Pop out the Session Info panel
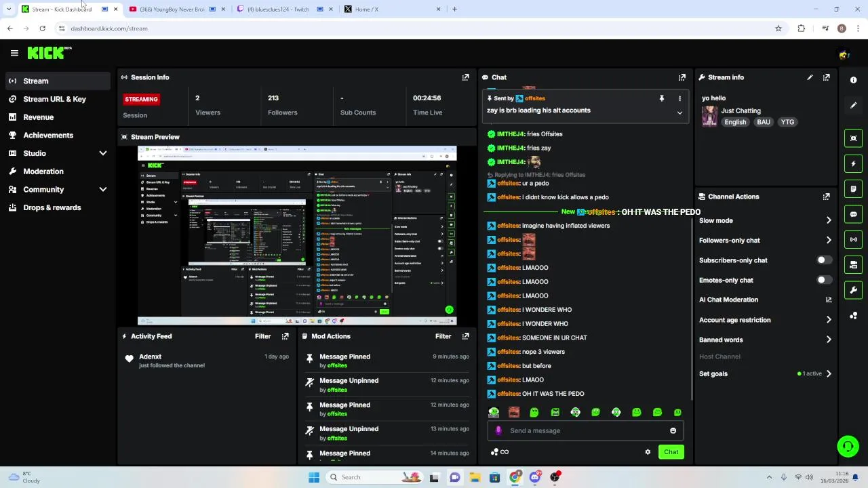Image resolution: width=868 pixels, height=488 pixels. click(x=465, y=77)
